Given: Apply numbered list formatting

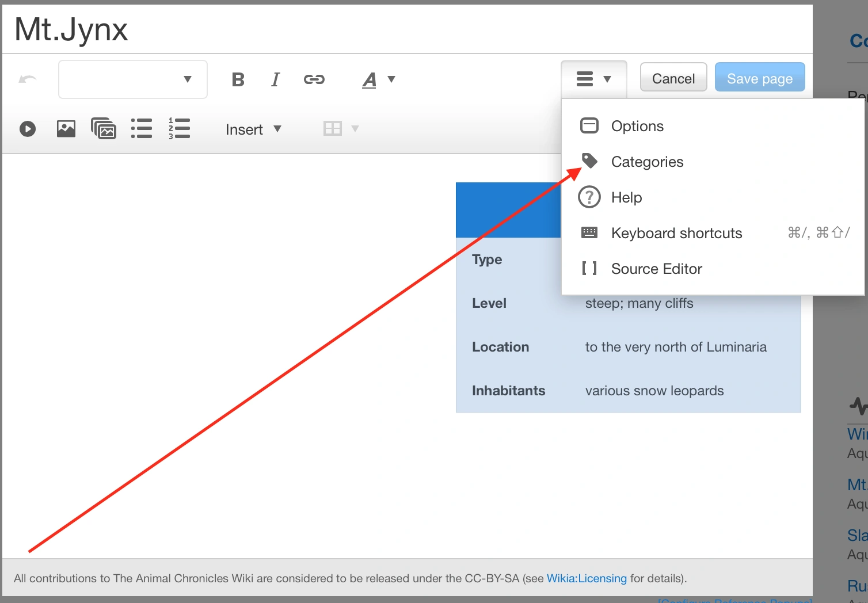Looking at the screenshot, I should (x=180, y=129).
